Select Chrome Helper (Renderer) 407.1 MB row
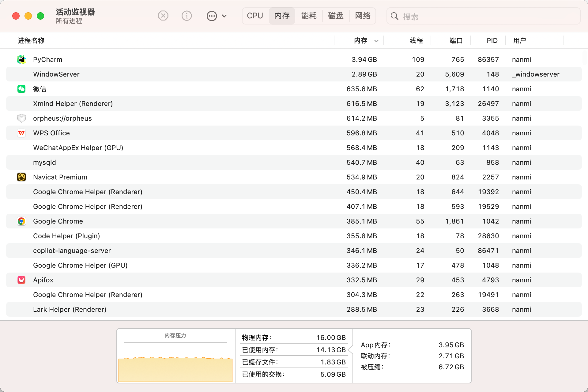Viewport: 588px width, 392px height. [294, 206]
